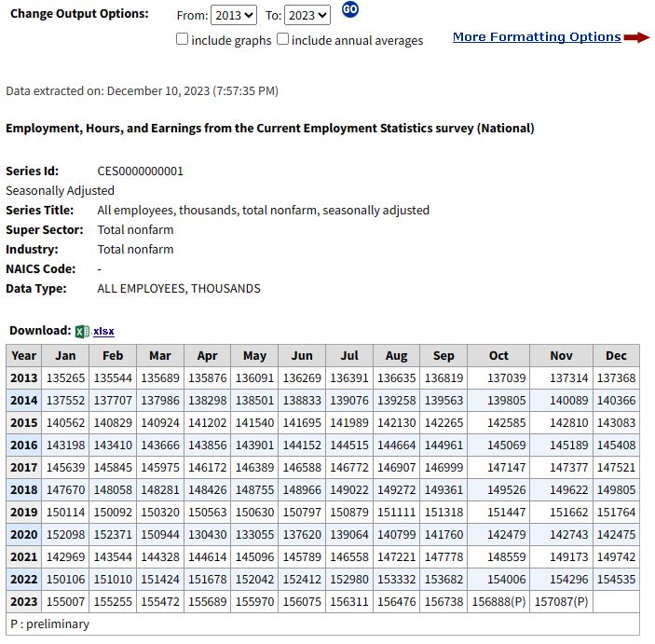Click the cell value 150944
The height and width of the screenshot is (644, 655).
(160, 535)
